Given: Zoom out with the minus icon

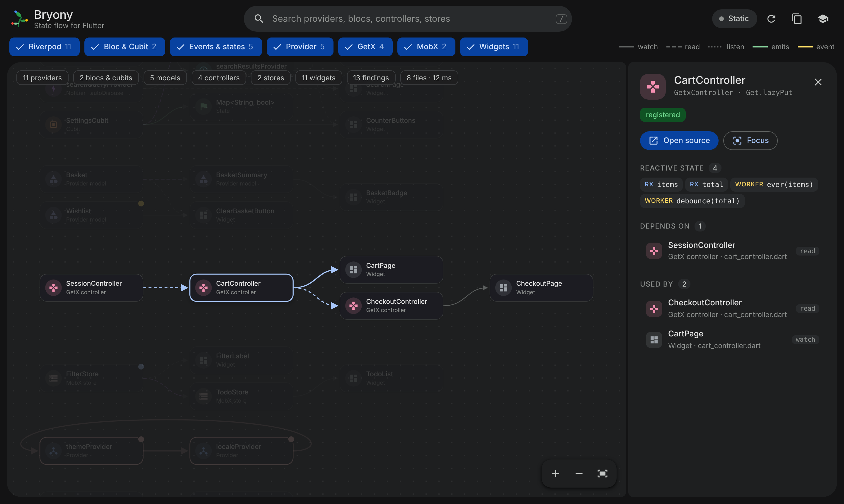Looking at the screenshot, I should click(579, 474).
